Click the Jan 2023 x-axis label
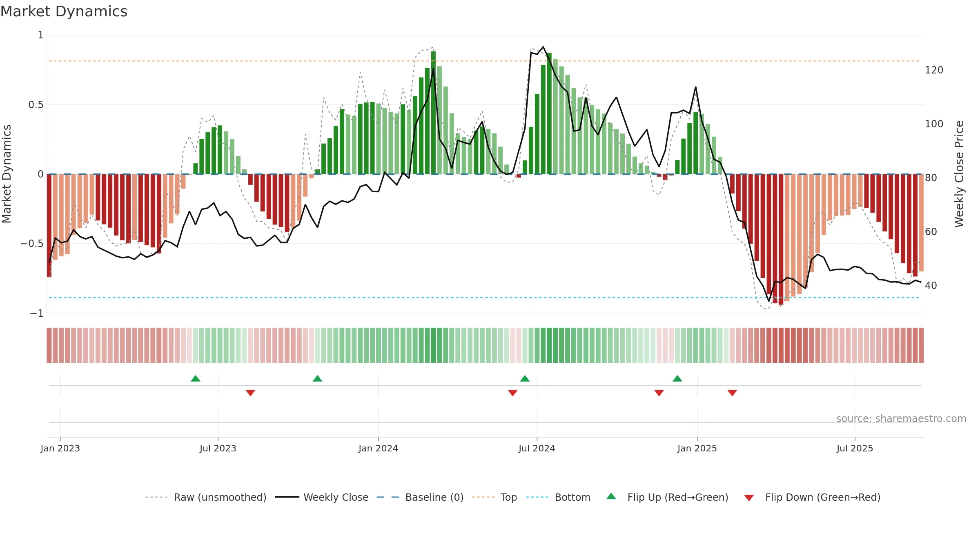Viewport: 980px width, 551px height. [x=60, y=448]
